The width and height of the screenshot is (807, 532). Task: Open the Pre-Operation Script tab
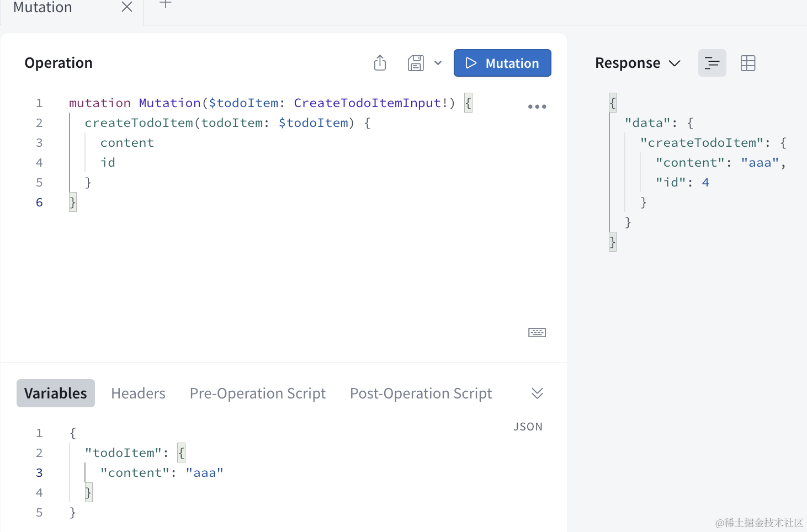pos(257,393)
